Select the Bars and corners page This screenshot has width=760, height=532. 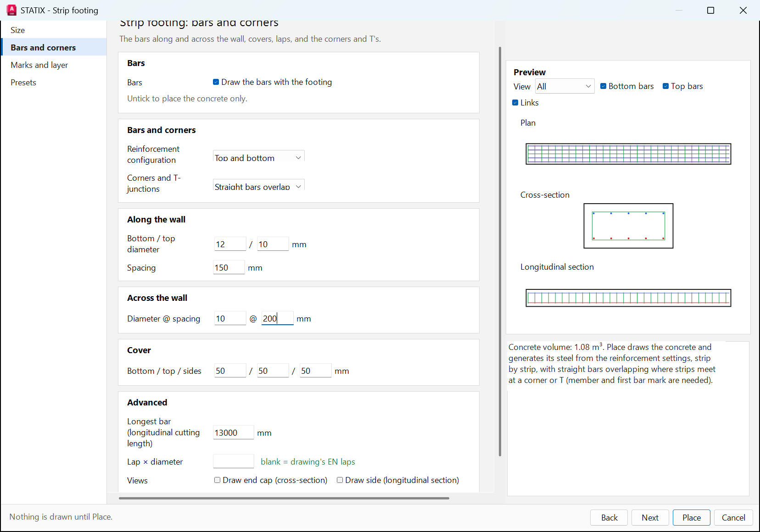(x=54, y=48)
